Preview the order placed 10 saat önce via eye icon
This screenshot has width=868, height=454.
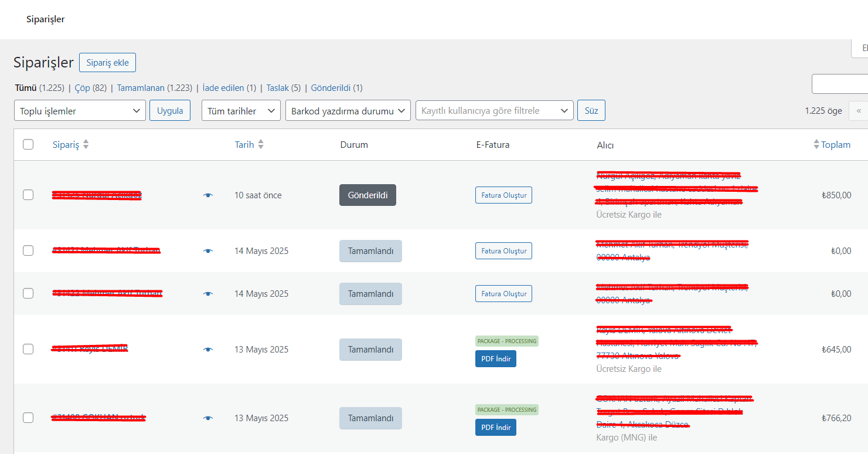(x=208, y=195)
